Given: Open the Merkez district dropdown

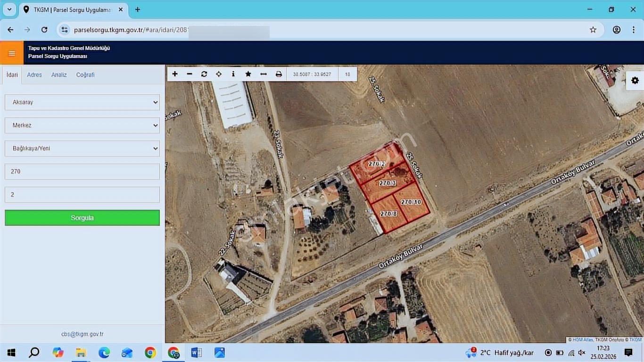Looking at the screenshot, I should pyautogui.click(x=82, y=125).
